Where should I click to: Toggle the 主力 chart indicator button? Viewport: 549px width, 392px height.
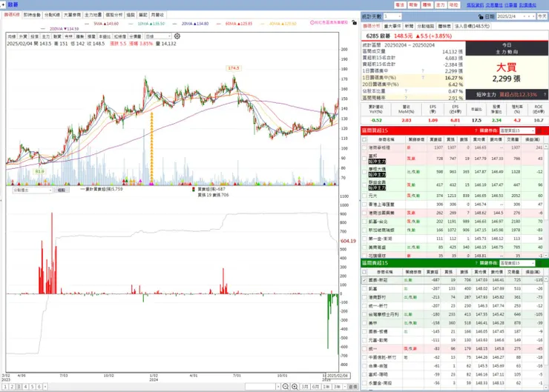(46, 36)
